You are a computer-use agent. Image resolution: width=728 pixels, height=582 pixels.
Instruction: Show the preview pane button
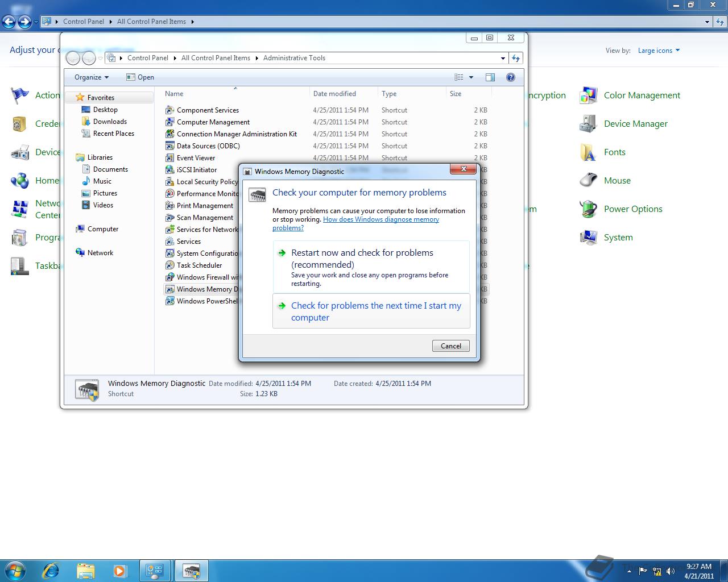click(x=490, y=77)
